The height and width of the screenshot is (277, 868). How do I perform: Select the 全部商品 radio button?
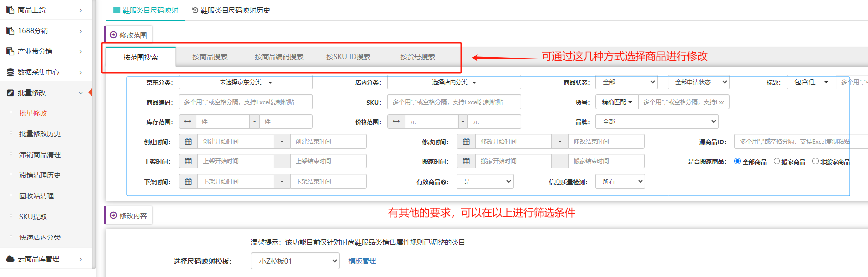pyautogui.click(x=737, y=161)
